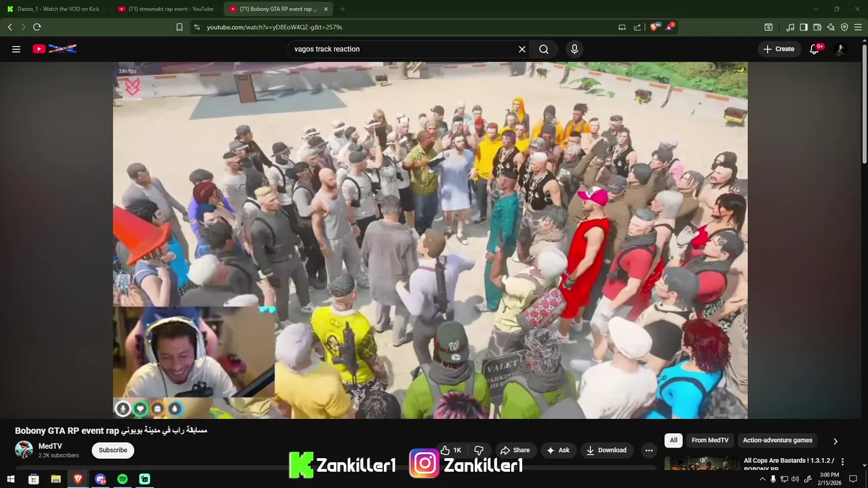
Task: Click the screen icon left of share
Action: tap(622, 27)
